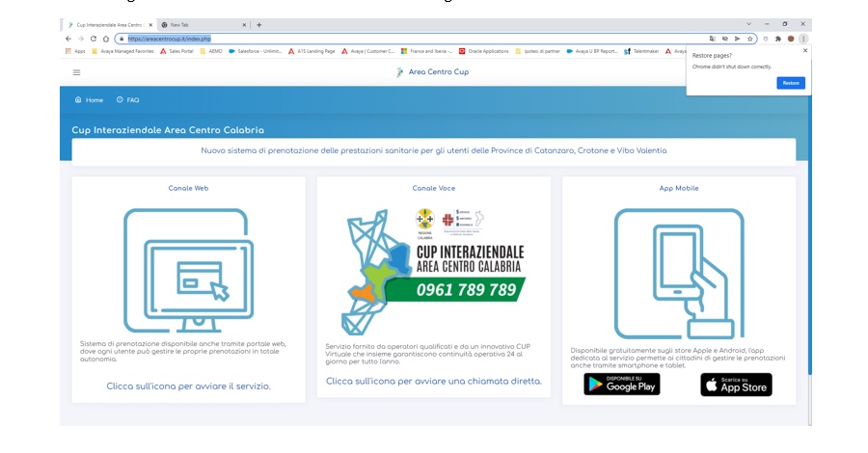Click the Cup Interaziendale phone number image
This screenshot has width=868, height=453.
click(x=433, y=270)
